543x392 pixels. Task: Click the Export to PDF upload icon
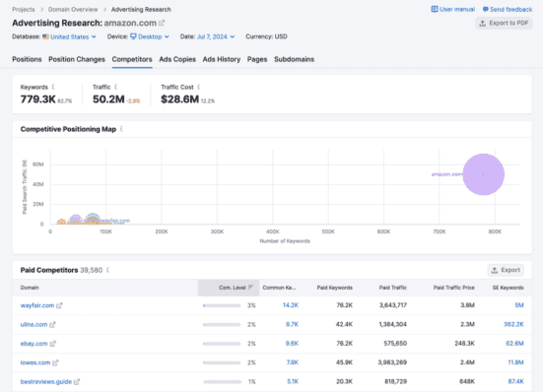click(x=483, y=24)
